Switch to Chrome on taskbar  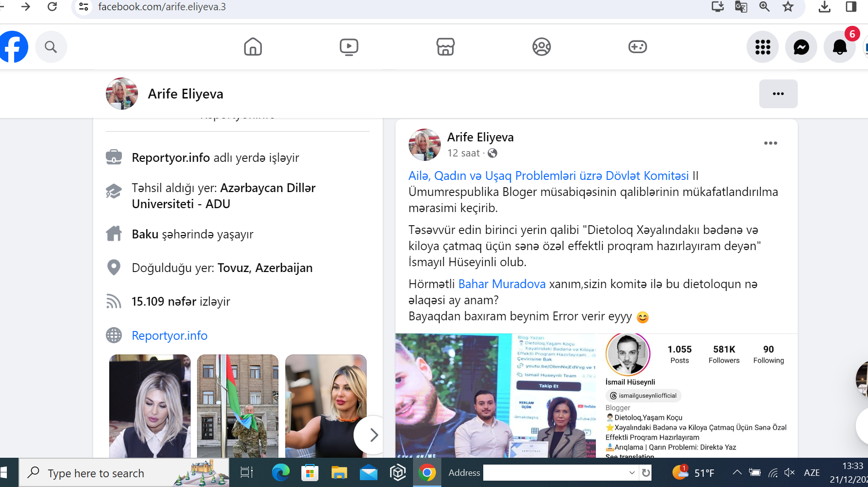click(x=427, y=473)
